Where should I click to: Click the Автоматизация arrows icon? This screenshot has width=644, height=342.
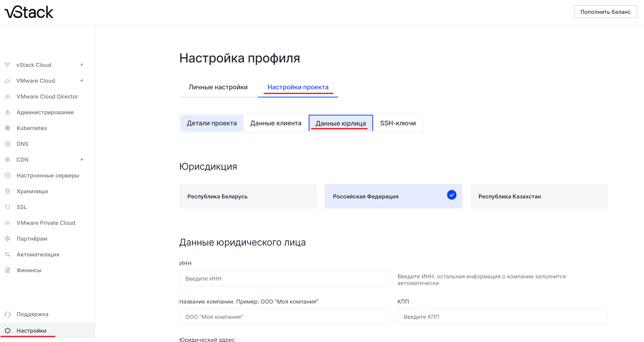click(x=7, y=254)
